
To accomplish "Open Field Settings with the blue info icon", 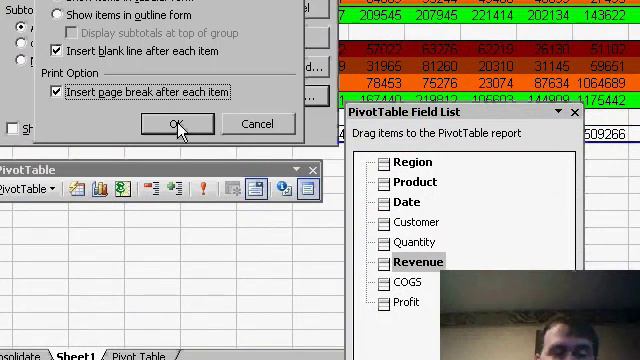I will 284,189.
